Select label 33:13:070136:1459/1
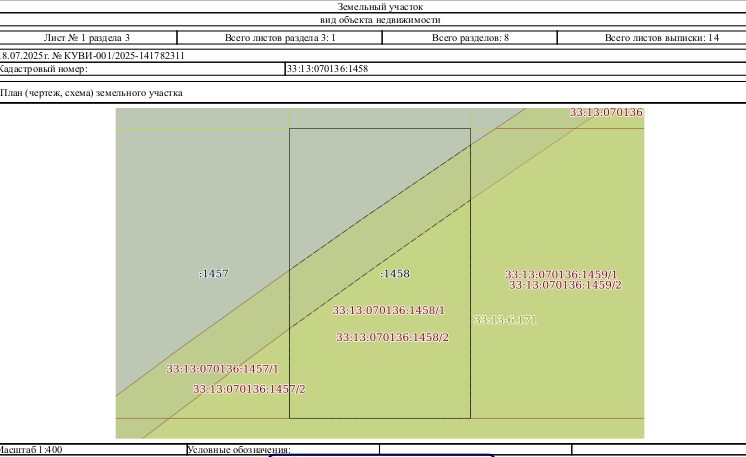This screenshot has height=457, width=746. (561, 274)
